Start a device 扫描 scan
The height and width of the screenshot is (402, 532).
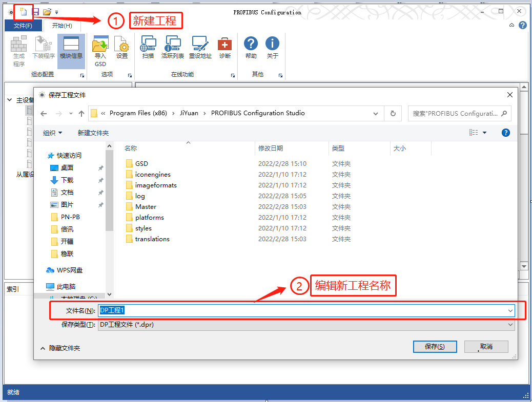(x=148, y=47)
